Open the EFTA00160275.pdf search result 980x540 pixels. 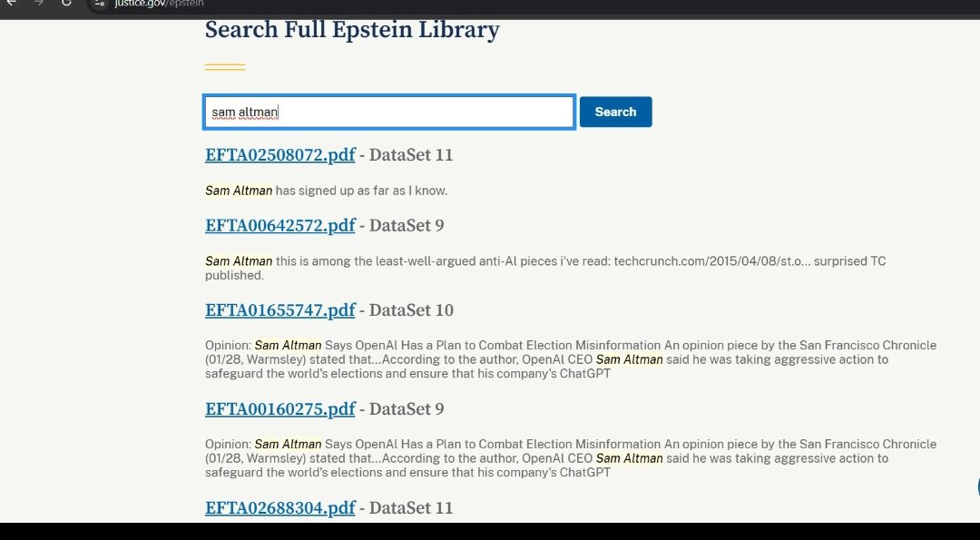[279, 409]
